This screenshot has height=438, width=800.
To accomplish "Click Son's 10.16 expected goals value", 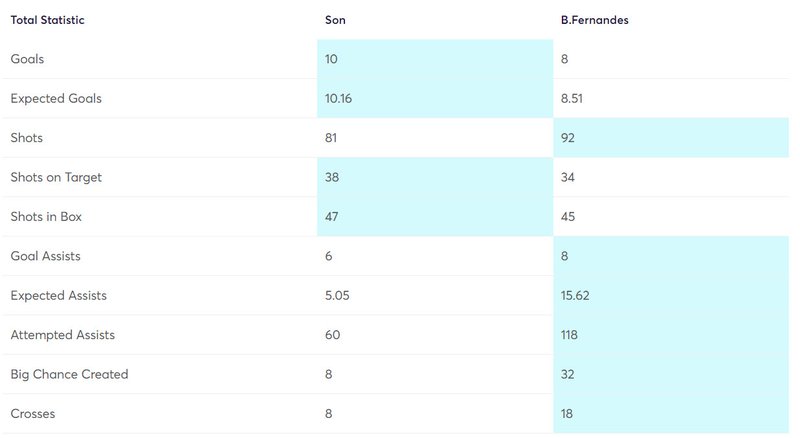I will 338,99.
